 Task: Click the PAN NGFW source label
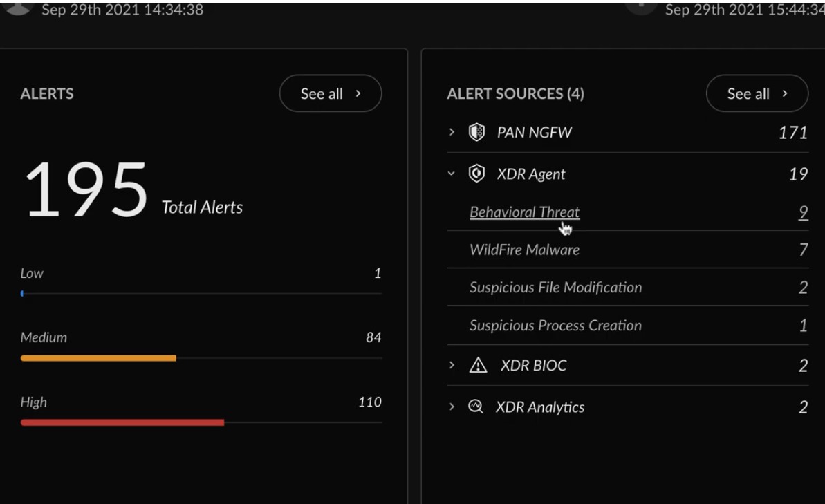tap(534, 132)
